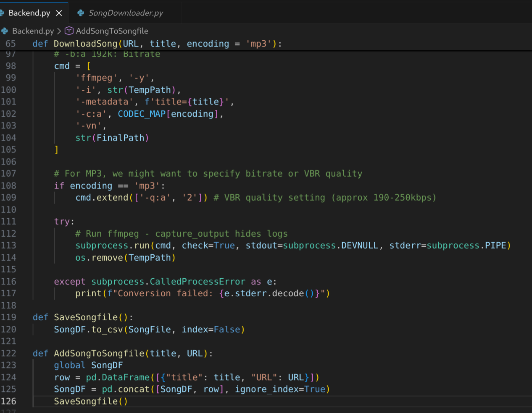Click CODEC_MAP on line 102
This screenshot has height=413, width=532.
point(142,114)
